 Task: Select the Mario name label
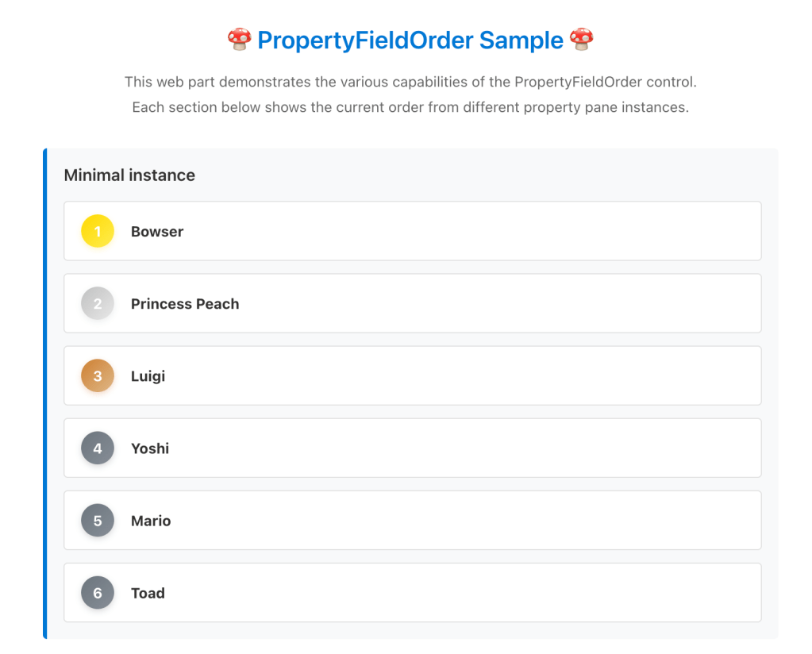point(151,521)
